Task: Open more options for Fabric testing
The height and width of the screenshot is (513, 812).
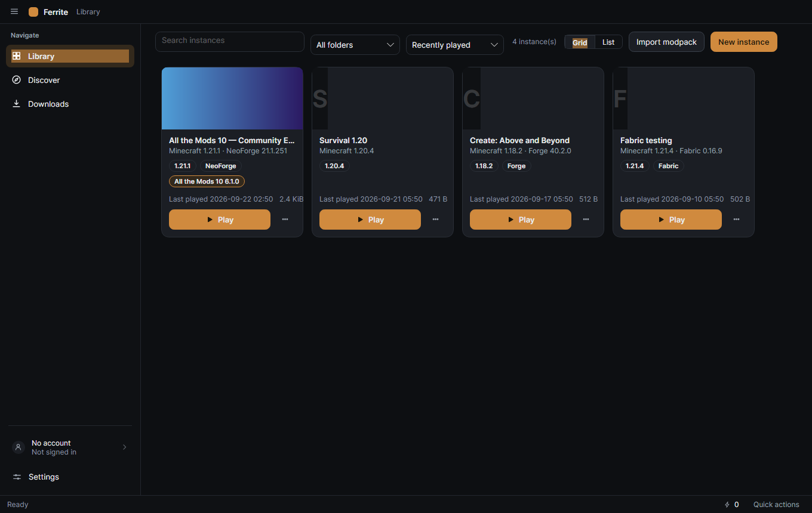Action: 736,220
